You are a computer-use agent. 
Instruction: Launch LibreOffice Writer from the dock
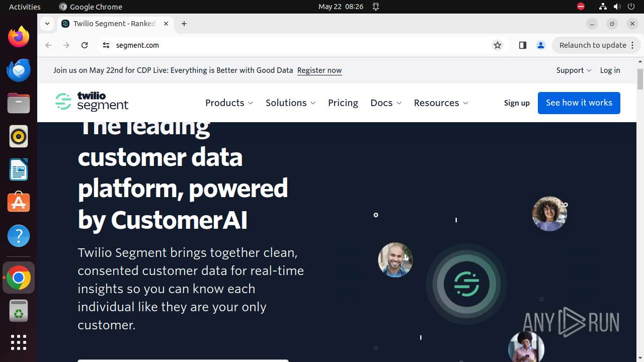(19, 169)
